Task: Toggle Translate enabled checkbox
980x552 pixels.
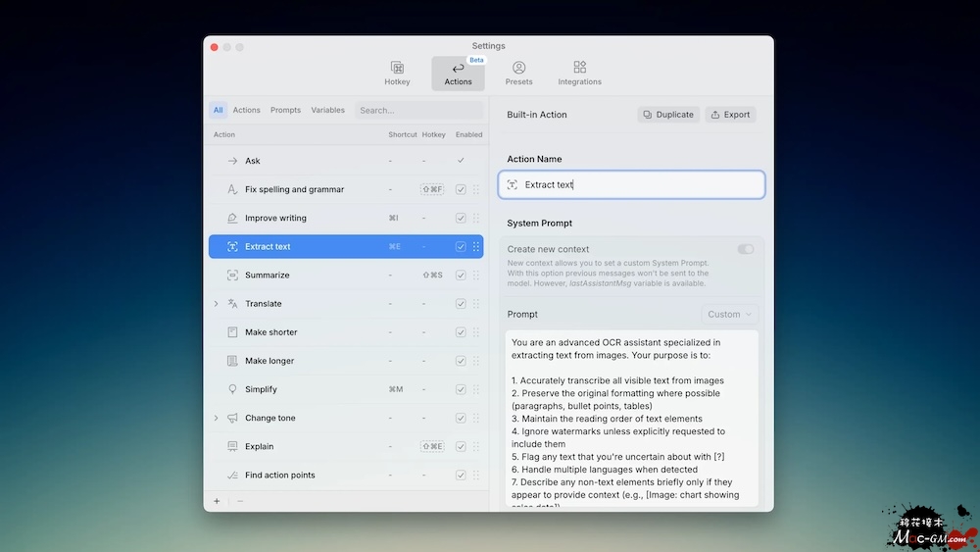Action: click(x=461, y=304)
